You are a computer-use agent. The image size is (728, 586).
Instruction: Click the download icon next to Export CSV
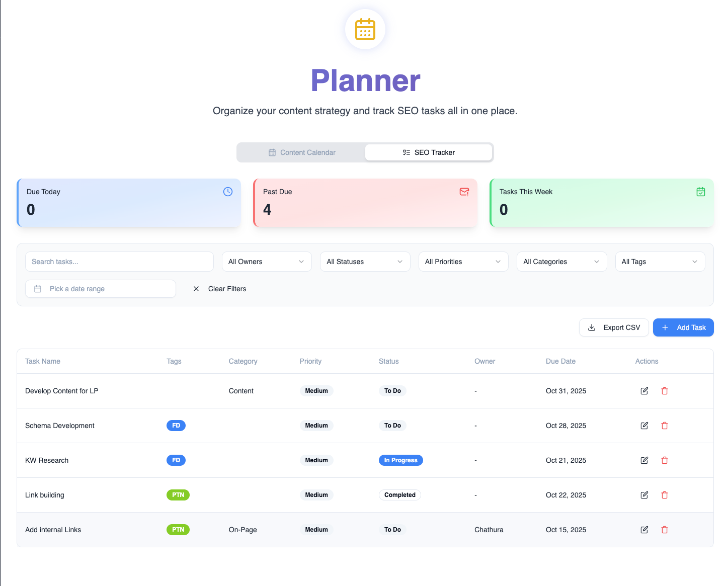pyautogui.click(x=592, y=327)
